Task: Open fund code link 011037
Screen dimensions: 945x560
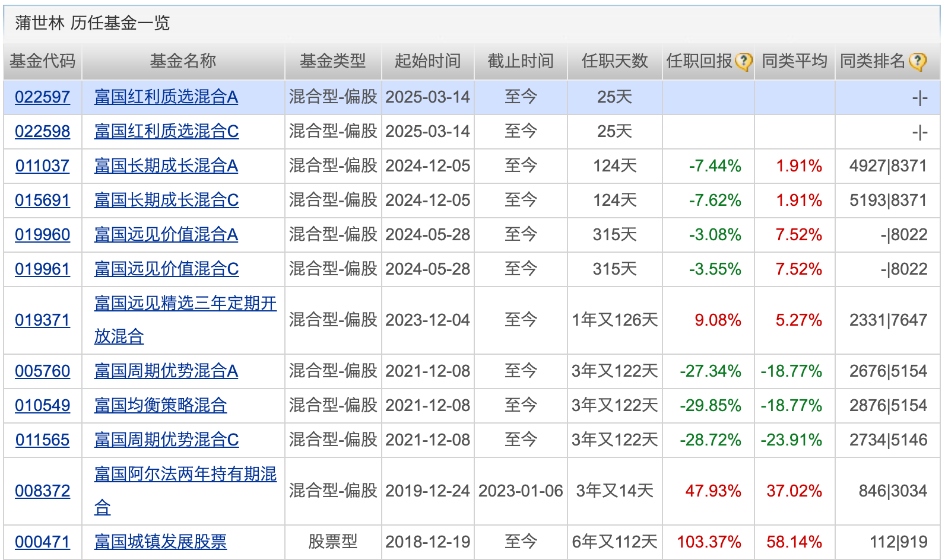Action: click(42, 166)
